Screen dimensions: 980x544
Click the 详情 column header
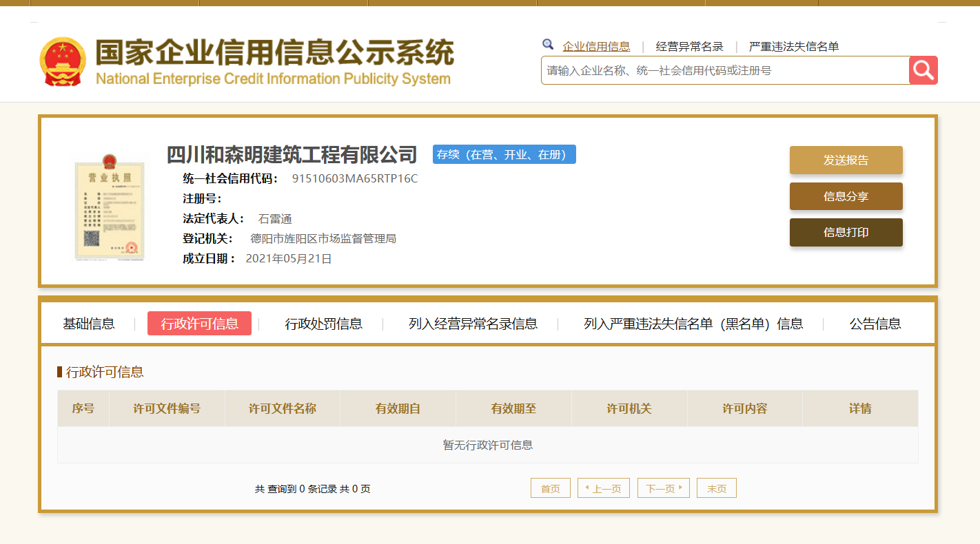tap(860, 408)
